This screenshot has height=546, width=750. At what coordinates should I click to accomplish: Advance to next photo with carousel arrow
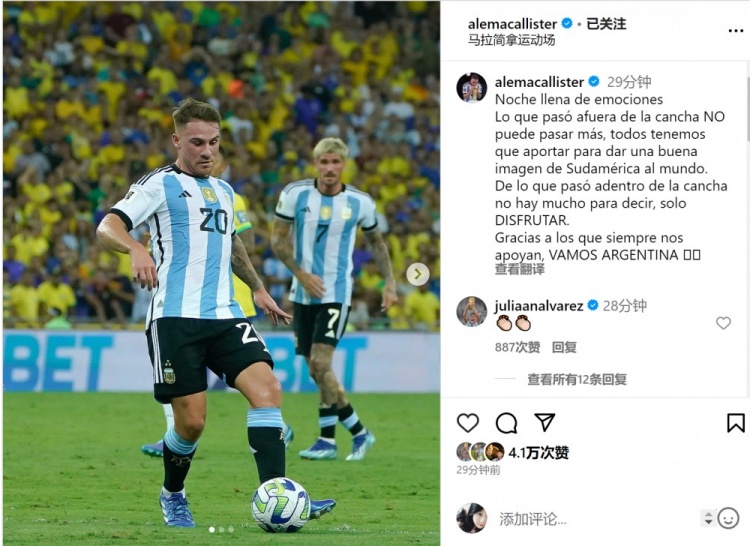pyautogui.click(x=418, y=274)
